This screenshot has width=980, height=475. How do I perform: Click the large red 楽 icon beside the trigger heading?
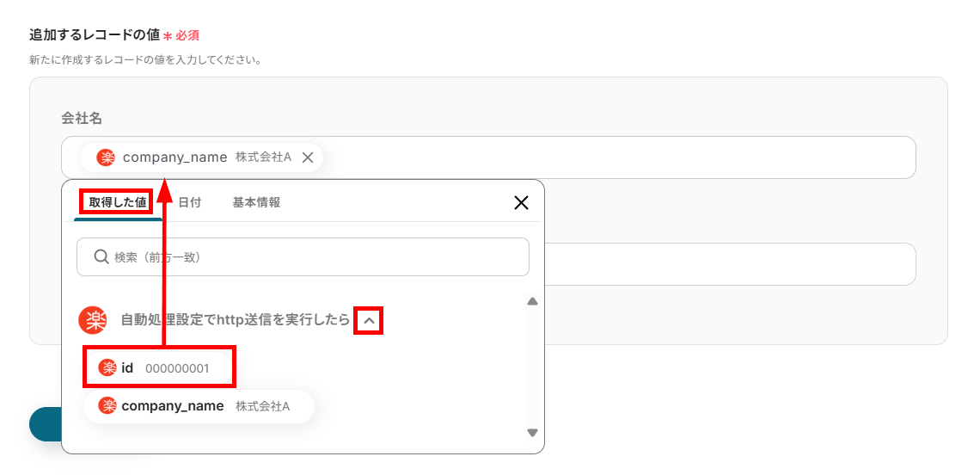[x=93, y=320]
